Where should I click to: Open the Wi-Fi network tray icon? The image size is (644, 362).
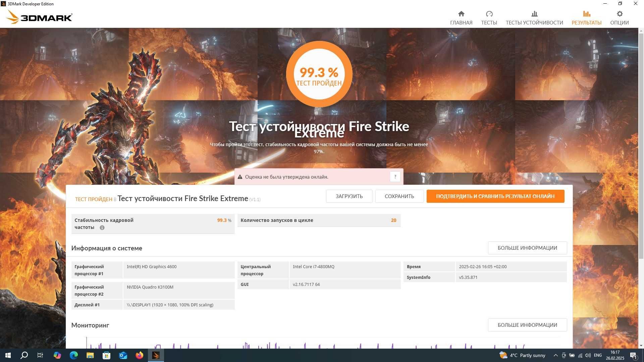pyautogui.click(x=580, y=355)
